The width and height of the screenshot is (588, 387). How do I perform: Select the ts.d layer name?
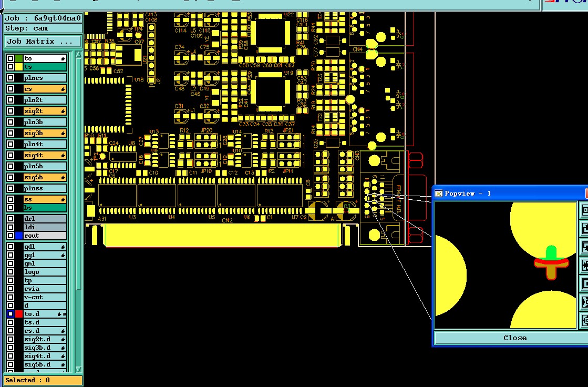45,322
